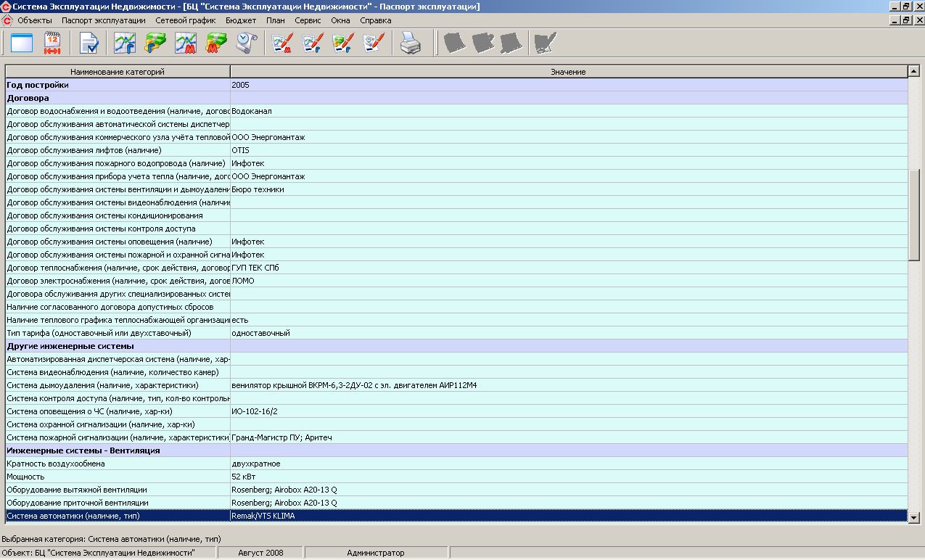Select the Тип тарифа row

(x=456, y=333)
